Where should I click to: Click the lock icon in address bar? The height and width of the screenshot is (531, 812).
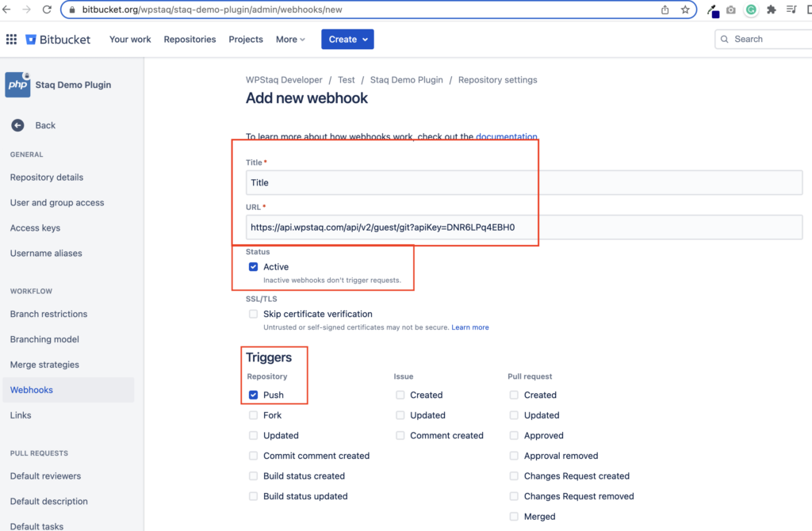coord(72,10)
